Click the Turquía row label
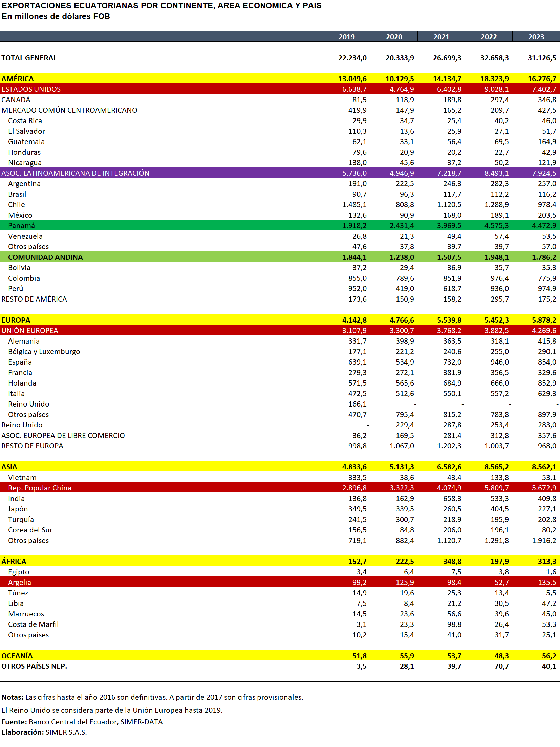This screenshot has height=747, width=560. (21, 520)
